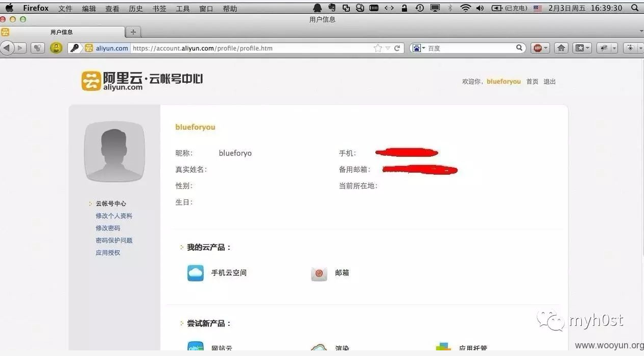Click the Adblock Plus ABP icon

(x=537, y=48)
